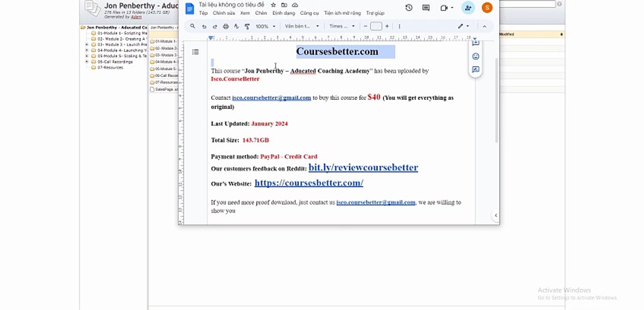Open the https://coursesbetter.com/ link
644x310 pixels.
click(309, 183)
